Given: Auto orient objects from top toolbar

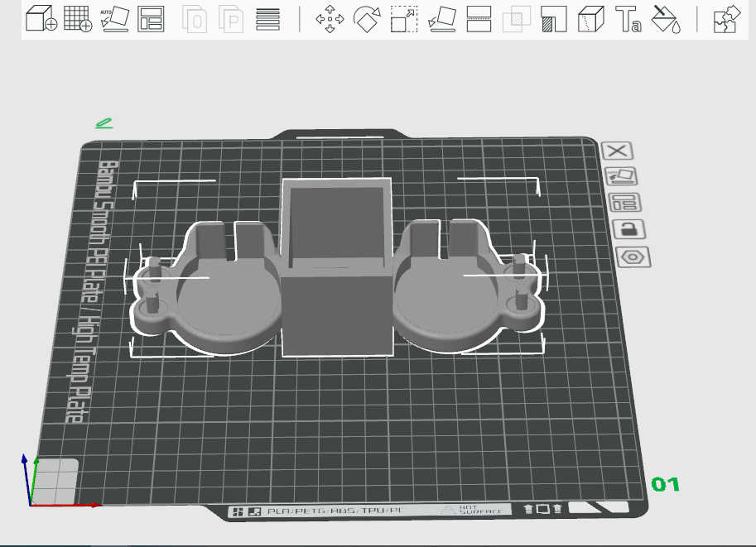Looking at the screenshot, I should pos(115,19).
